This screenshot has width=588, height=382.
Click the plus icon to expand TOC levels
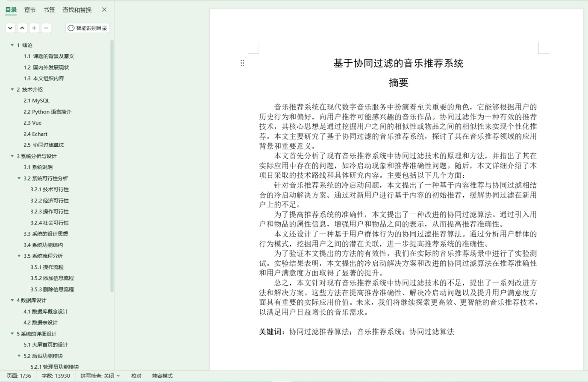click(x=34, y=28)
